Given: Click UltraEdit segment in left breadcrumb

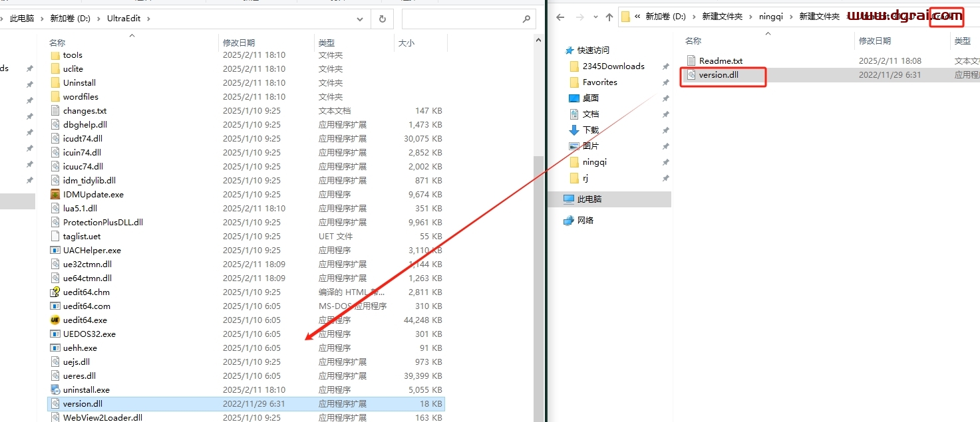Looking at the screenshot, I should pyautogui.click(x=124, y=19).
